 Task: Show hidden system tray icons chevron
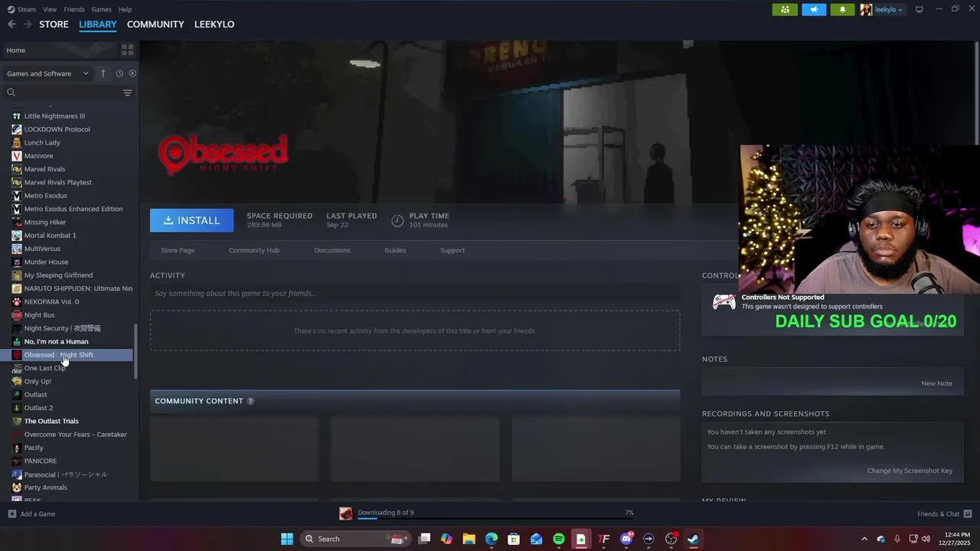coord(864,539)
